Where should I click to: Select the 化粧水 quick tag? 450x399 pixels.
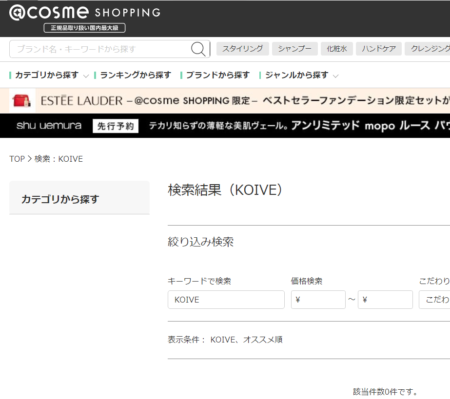pos(337,49)
